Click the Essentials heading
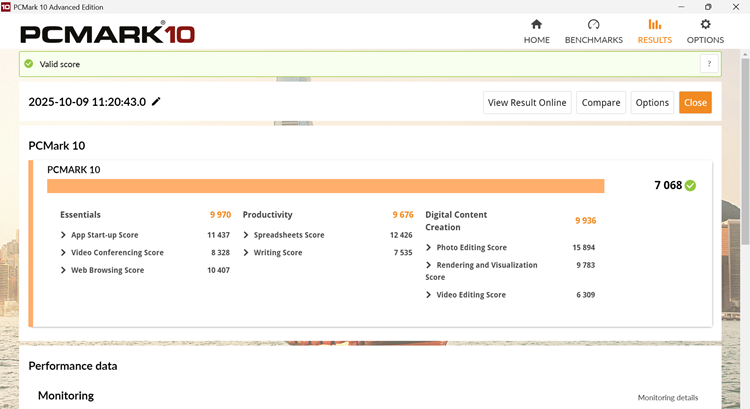Viewport: 750px width, 409px height. (80, 215)
